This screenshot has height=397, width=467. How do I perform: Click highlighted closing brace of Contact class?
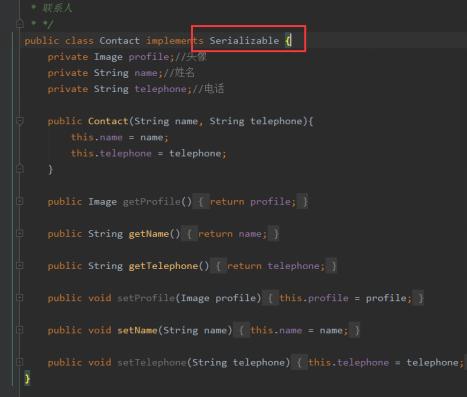[27, 379]
